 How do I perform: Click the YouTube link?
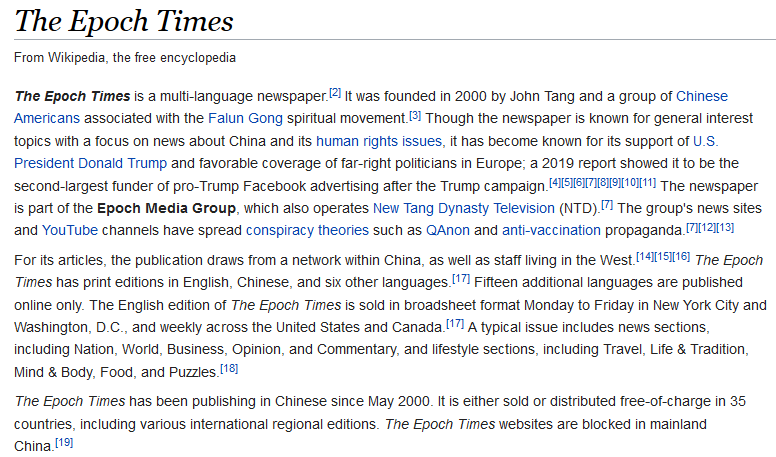click(x=70, y=230)
